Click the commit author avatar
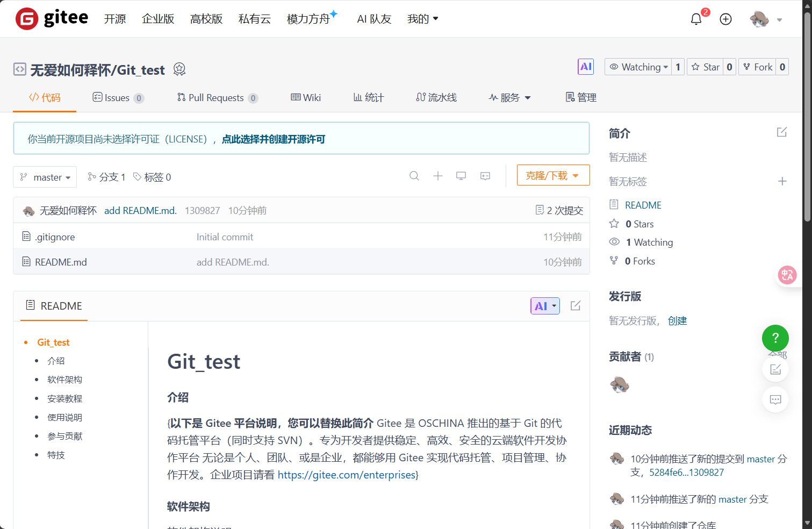812x529 pixels. pyautogui.click(x=29, y=211)
